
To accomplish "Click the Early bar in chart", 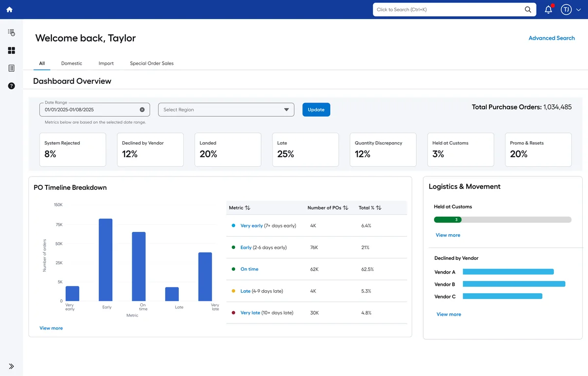I will pos(105,260).
